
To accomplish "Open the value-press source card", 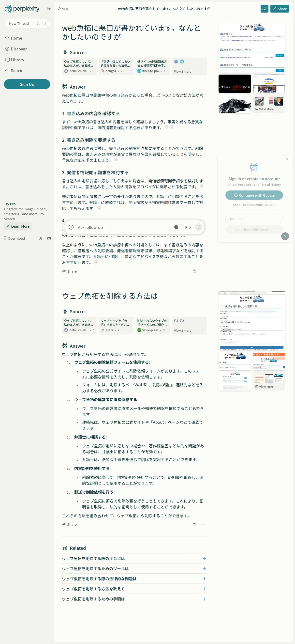I will 153,326.
